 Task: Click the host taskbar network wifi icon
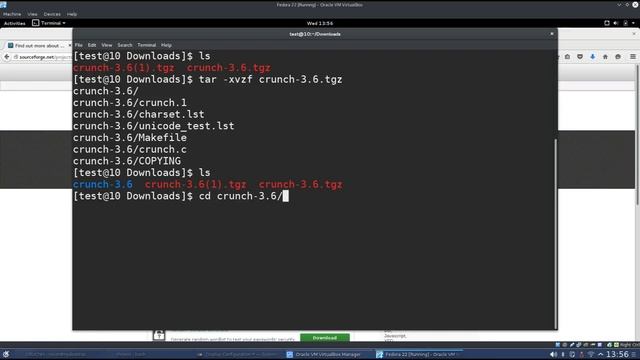591,354
